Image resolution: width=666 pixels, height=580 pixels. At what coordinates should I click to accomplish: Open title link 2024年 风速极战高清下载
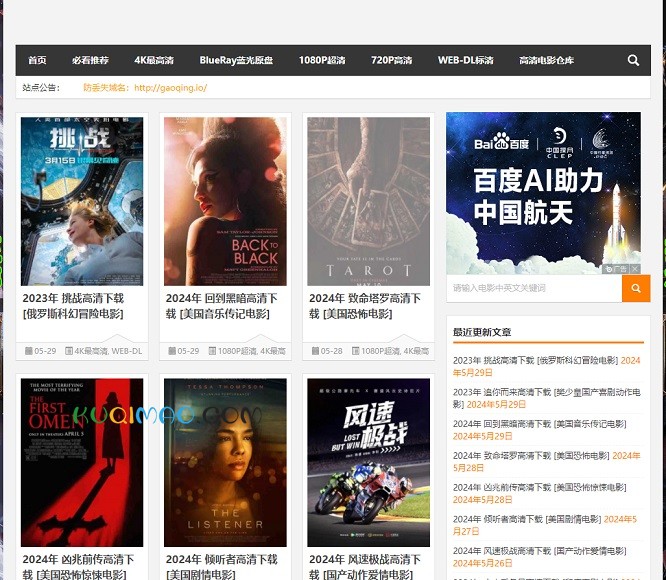(x=365, y=567)
